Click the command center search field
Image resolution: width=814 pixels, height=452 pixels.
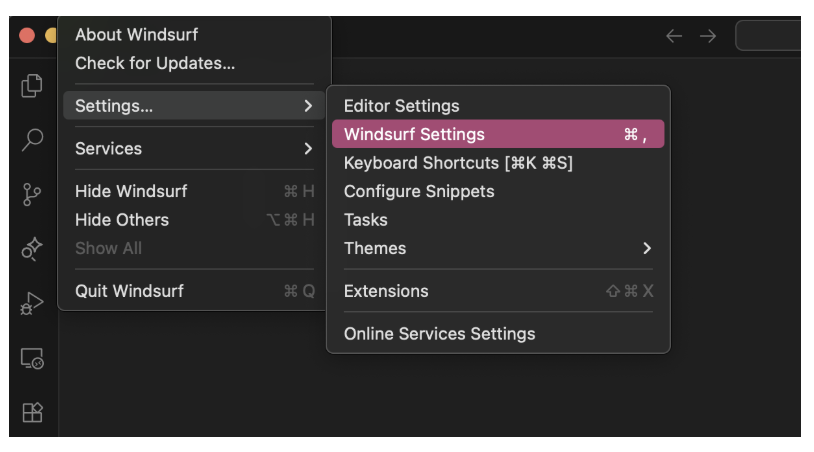768,36
